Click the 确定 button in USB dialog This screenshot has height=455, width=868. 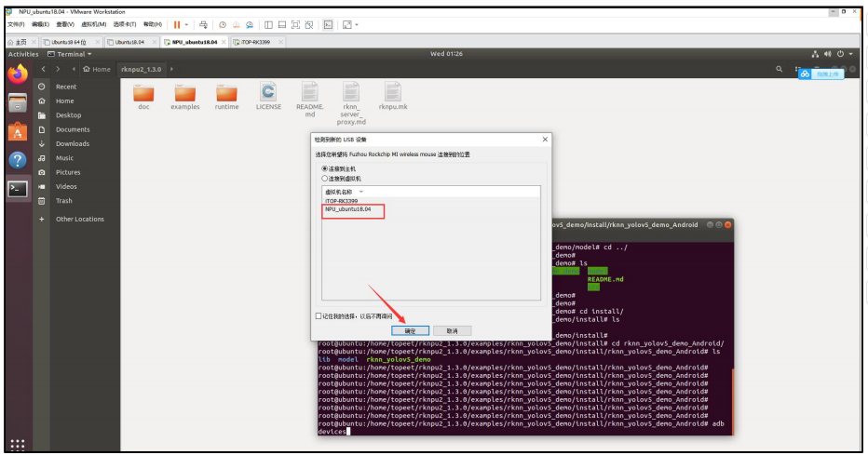point(411,330)
